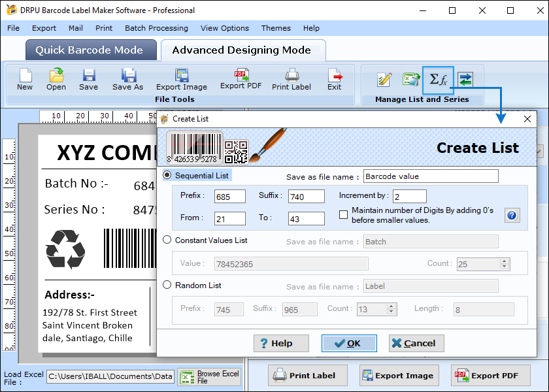
Task: Click the barcode image on label canvas
Action: click(130, 248)
